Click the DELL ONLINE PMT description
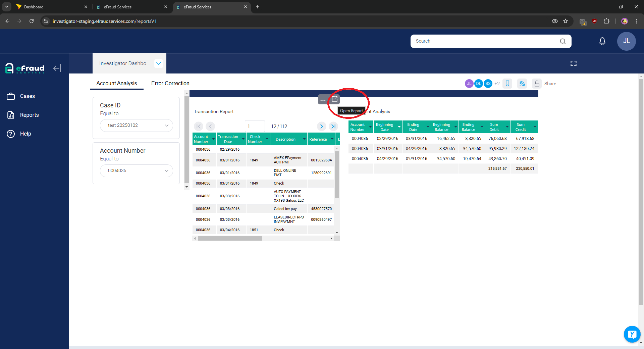Viewport: 644px width, 349px height. [x=285, y=173]
